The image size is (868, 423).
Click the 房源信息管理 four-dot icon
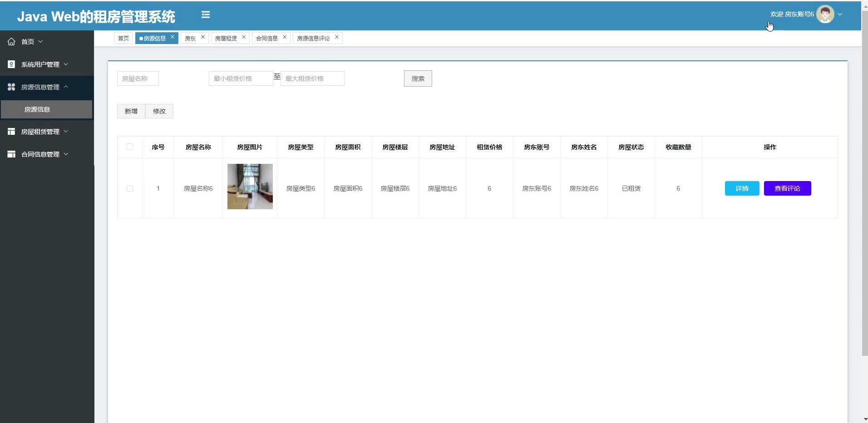tap(11, 87)
